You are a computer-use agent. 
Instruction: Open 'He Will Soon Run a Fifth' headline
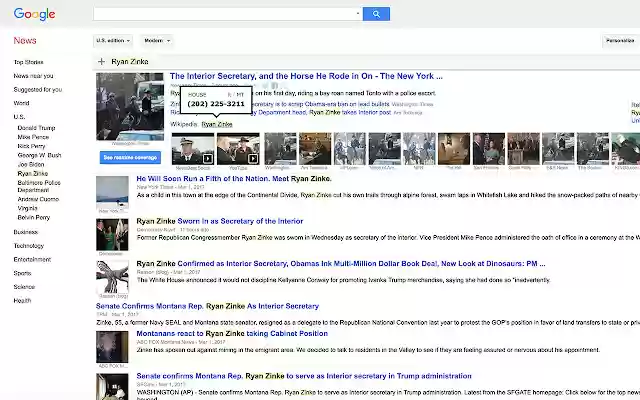point(234,179)
